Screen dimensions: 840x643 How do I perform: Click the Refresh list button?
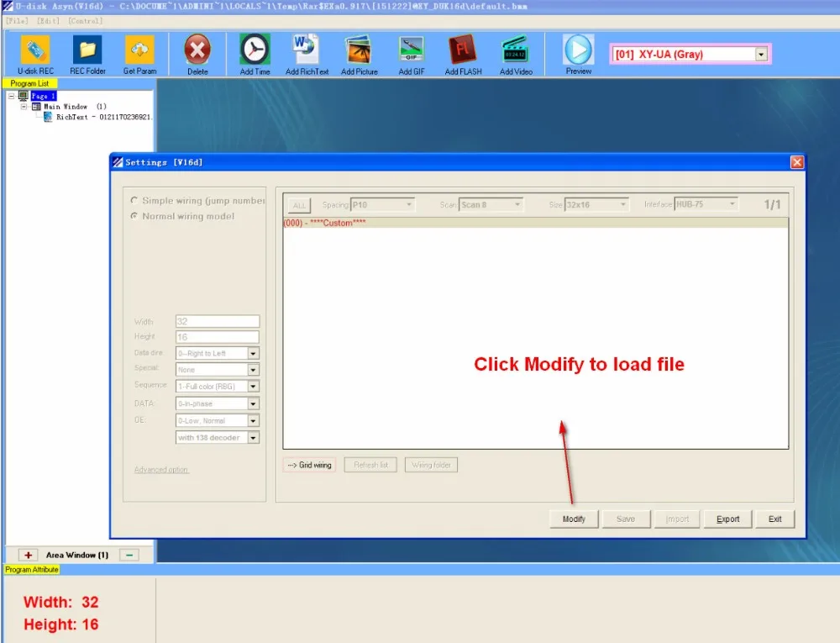[x=370, y=465]
